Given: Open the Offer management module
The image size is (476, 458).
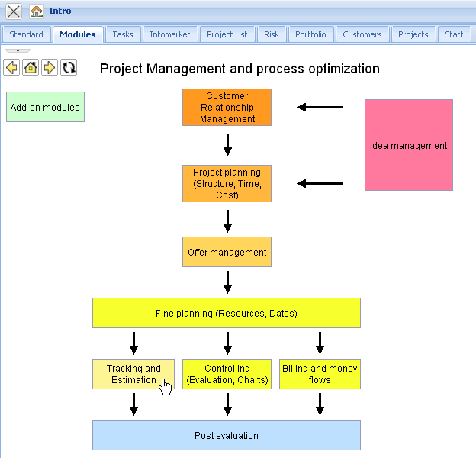Looking at the screenshot, I should tap(227, 252).
